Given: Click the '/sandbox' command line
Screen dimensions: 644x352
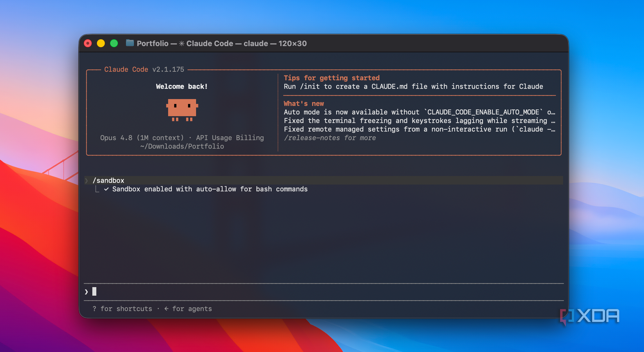Looking at the screenshot, I should [x=324, y=181].
